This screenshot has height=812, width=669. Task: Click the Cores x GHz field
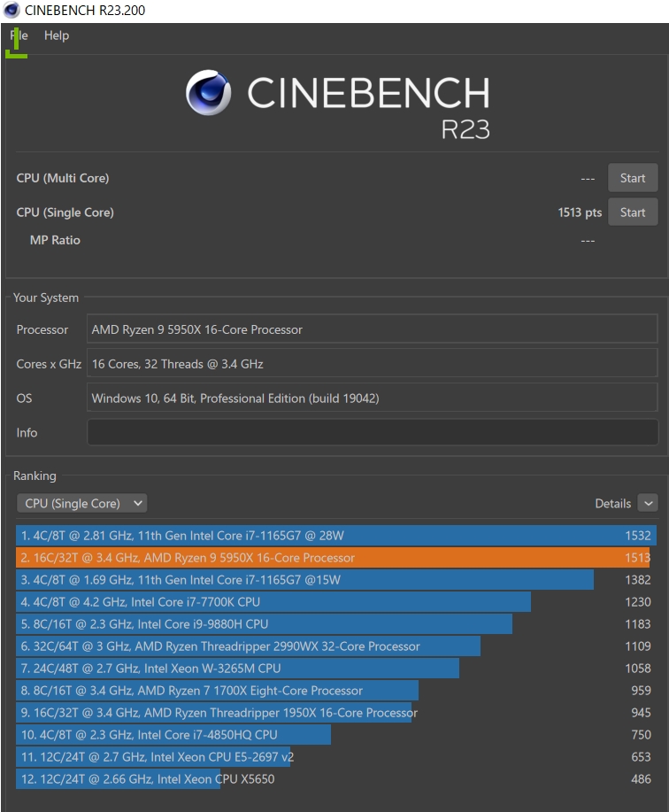coord(372,363)
